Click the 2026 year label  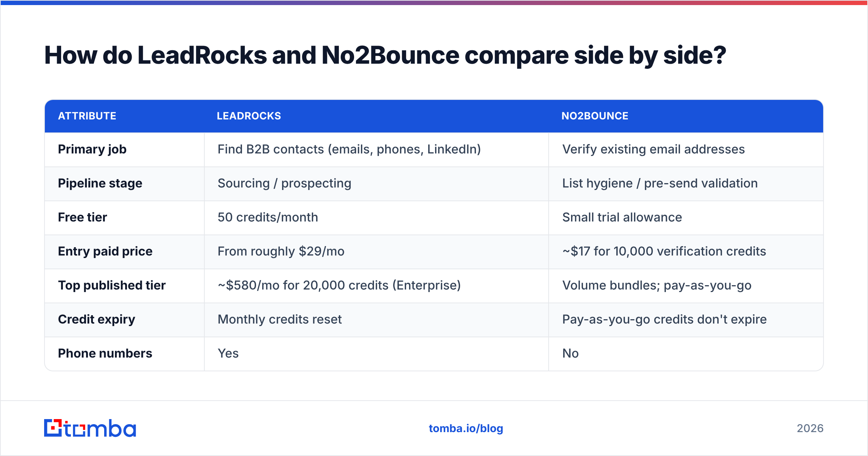click(810, 428)
